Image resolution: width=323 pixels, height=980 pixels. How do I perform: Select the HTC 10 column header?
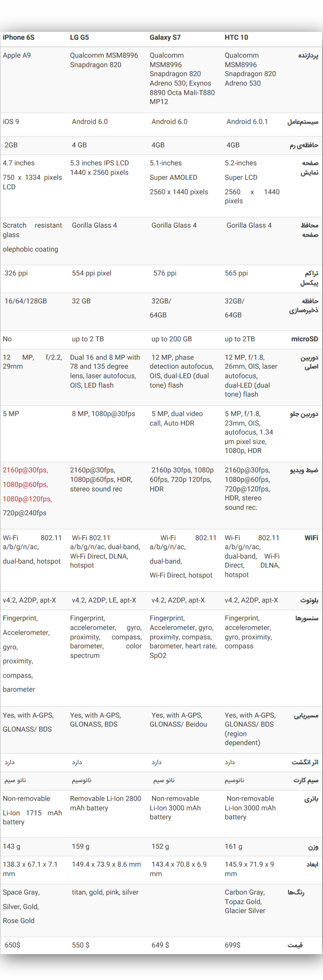click(236, 37)
